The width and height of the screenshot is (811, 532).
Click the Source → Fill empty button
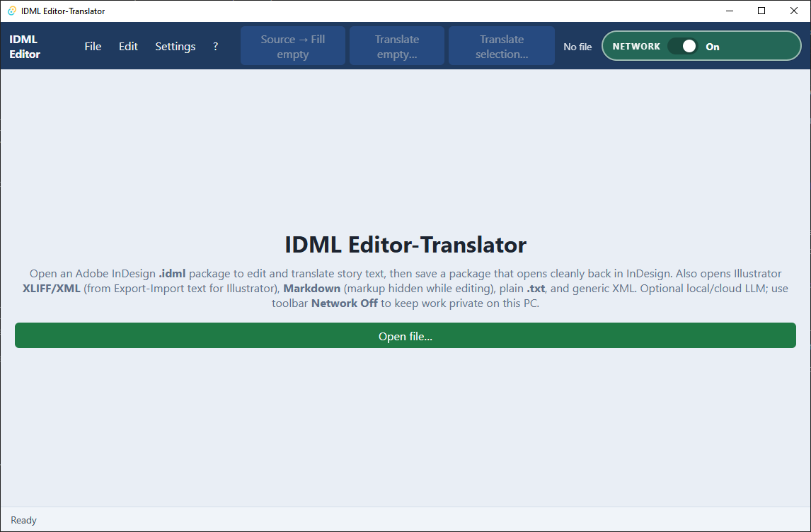[x=293, y=47]
